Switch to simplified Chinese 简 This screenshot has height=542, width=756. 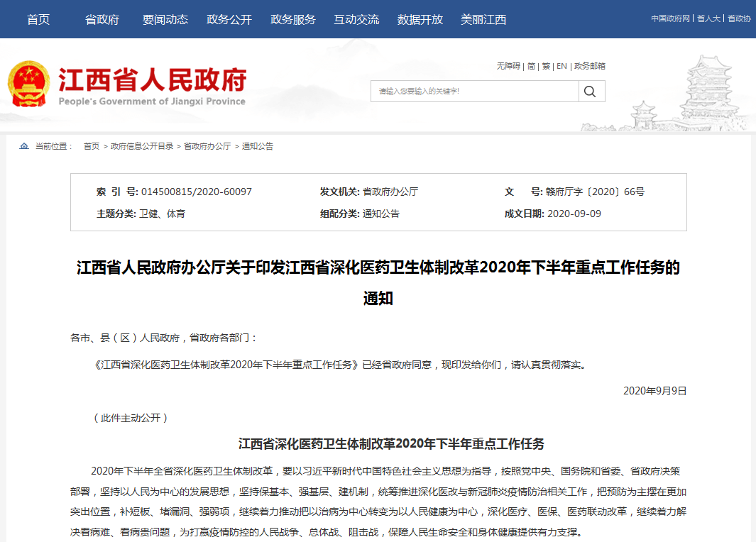click(x=531, y=66)
